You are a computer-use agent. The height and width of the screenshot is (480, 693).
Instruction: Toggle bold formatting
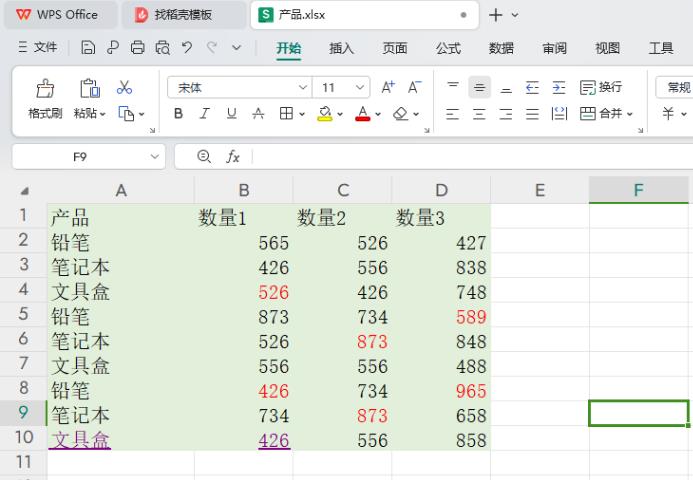[x=178, y=114]
